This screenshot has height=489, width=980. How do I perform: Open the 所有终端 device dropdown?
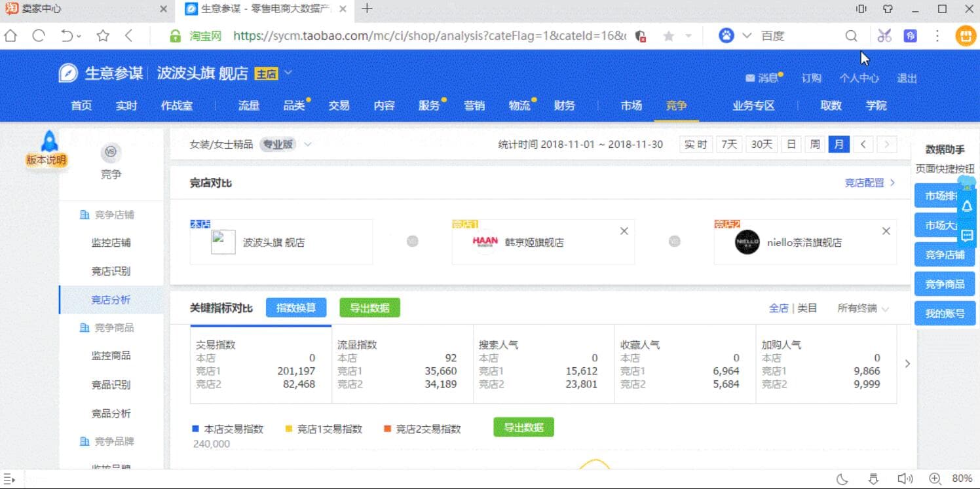pos(863,308)
